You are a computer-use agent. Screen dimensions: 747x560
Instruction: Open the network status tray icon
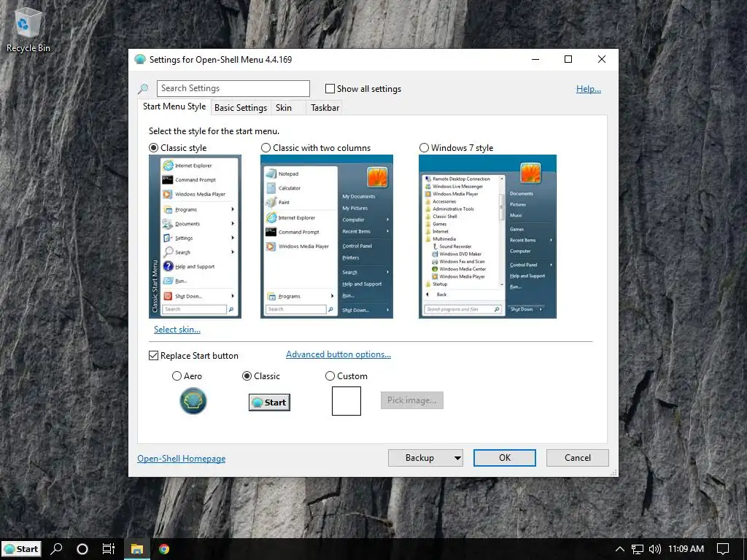(x=637, y=549)
